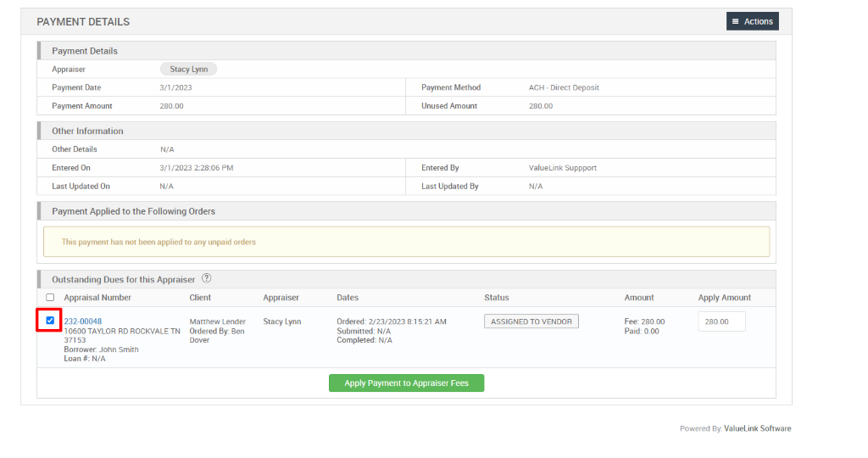Viewport: 868px width, 458px height.
Task: Click the Paid: 0.00 text
Action: (x=642, y=331)
